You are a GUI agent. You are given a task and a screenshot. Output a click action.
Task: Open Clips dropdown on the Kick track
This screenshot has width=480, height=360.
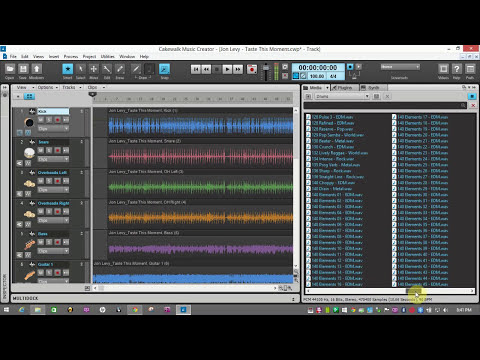click(53, 128)
